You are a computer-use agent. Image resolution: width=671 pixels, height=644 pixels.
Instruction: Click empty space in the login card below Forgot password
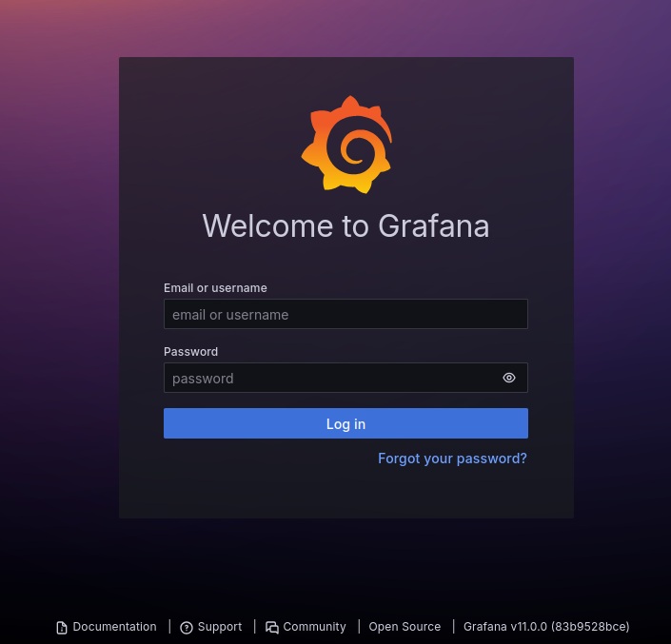tap(345, 493)
